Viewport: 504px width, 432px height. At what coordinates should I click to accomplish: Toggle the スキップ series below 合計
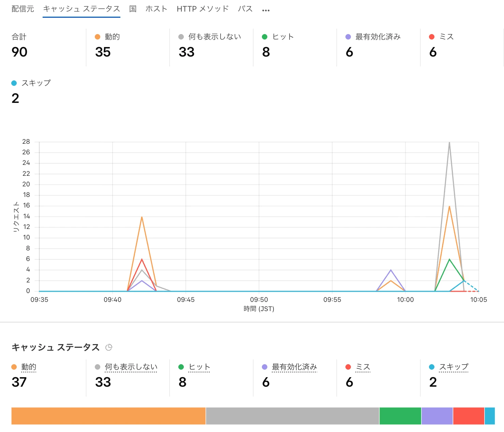pos(31,83)
